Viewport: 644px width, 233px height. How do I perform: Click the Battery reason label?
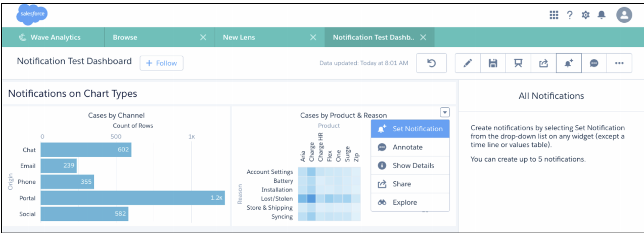283,181
